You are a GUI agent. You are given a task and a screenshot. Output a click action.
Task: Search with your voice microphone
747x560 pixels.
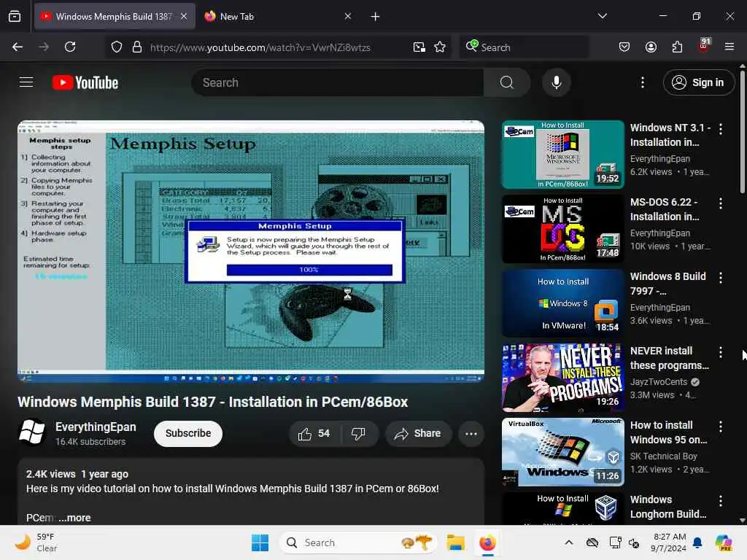(x=556, y=82)
